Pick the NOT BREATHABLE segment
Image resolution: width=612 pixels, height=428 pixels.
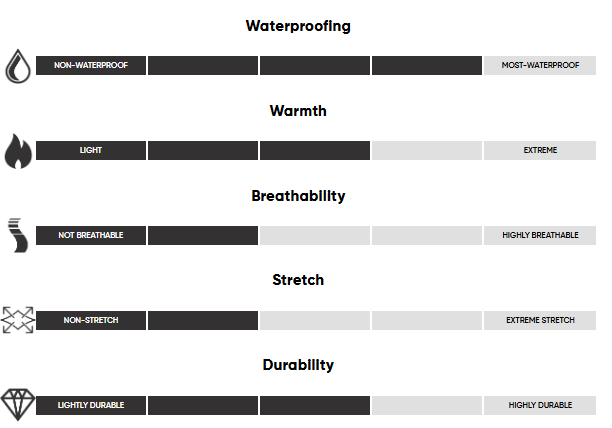[x=91, y=235]
